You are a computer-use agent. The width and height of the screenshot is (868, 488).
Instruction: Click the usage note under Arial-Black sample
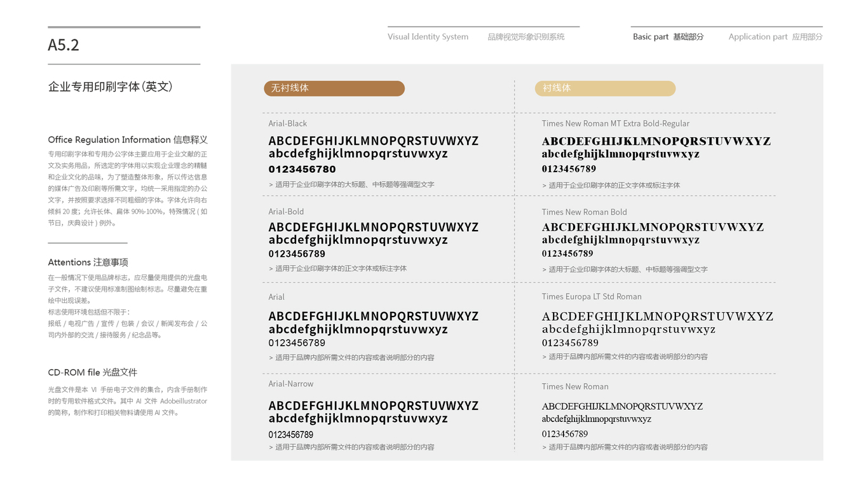(x=351, y=184)
